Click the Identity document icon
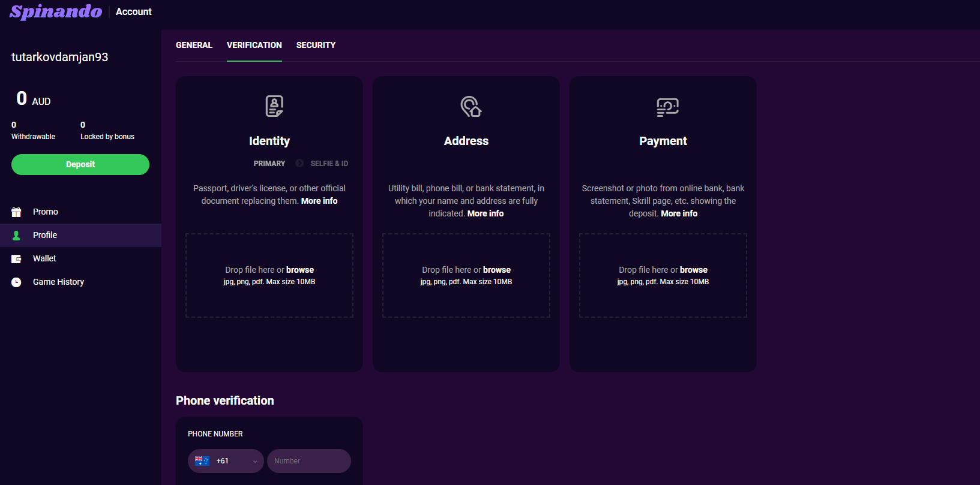 [x=274, y=106]
